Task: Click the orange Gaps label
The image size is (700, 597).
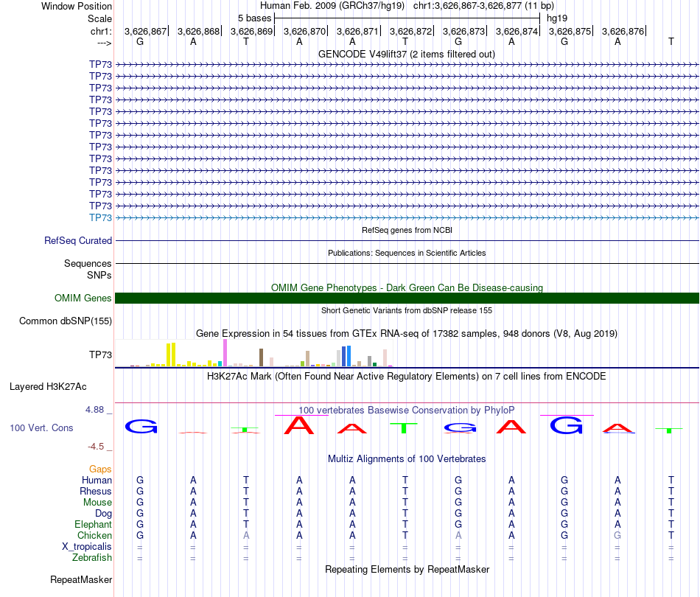Action: [100, 469]
